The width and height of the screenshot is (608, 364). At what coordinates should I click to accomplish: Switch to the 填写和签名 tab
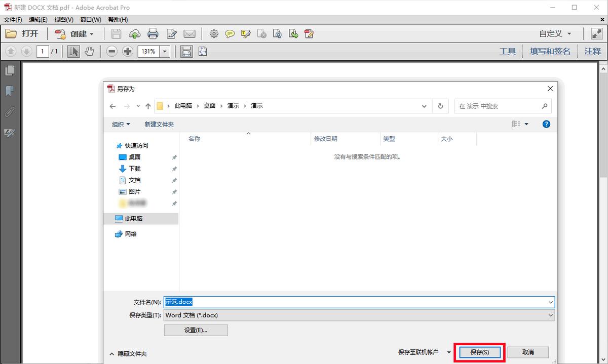click(x=550, y=51)
